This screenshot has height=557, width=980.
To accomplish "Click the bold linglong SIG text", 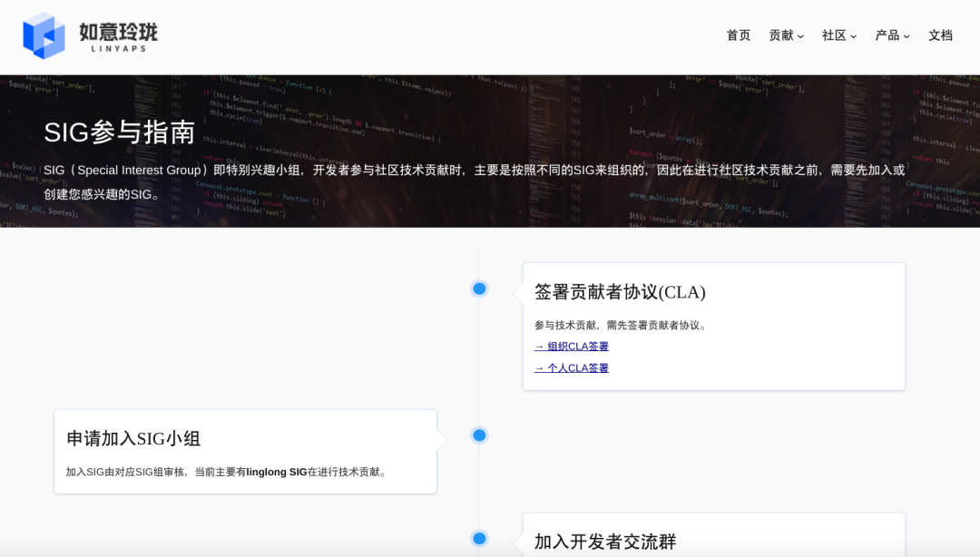I will click(x=277, y=473).
